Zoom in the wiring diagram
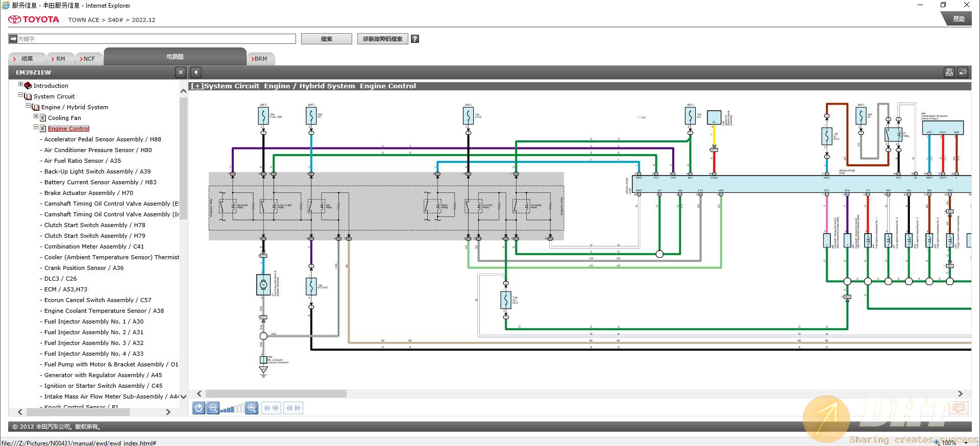This screenshot has width=980, height=446. click(x=252, y=408)
